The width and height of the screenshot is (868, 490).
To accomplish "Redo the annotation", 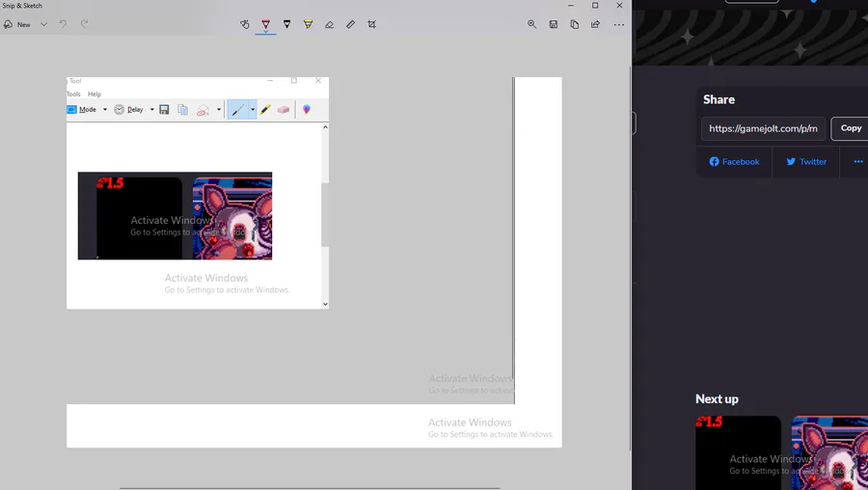I will 84,24.
